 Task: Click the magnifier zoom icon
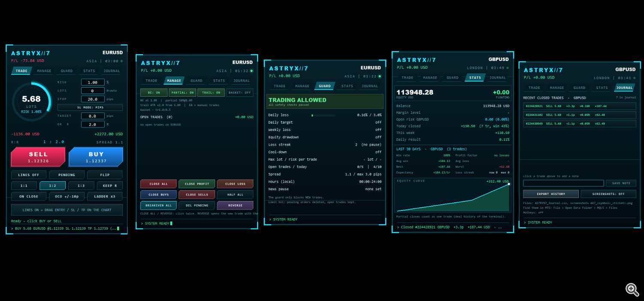[632, 289]
